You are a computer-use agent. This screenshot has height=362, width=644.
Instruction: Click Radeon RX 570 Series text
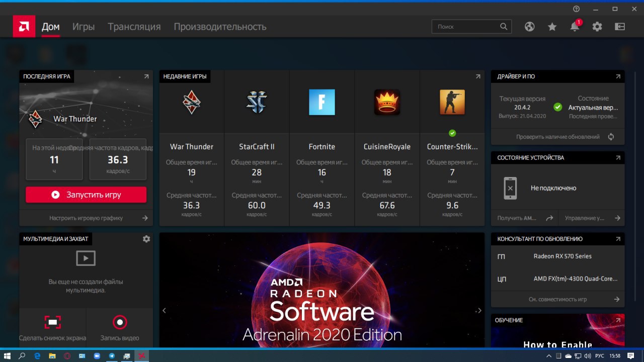[x=562, y=256]
